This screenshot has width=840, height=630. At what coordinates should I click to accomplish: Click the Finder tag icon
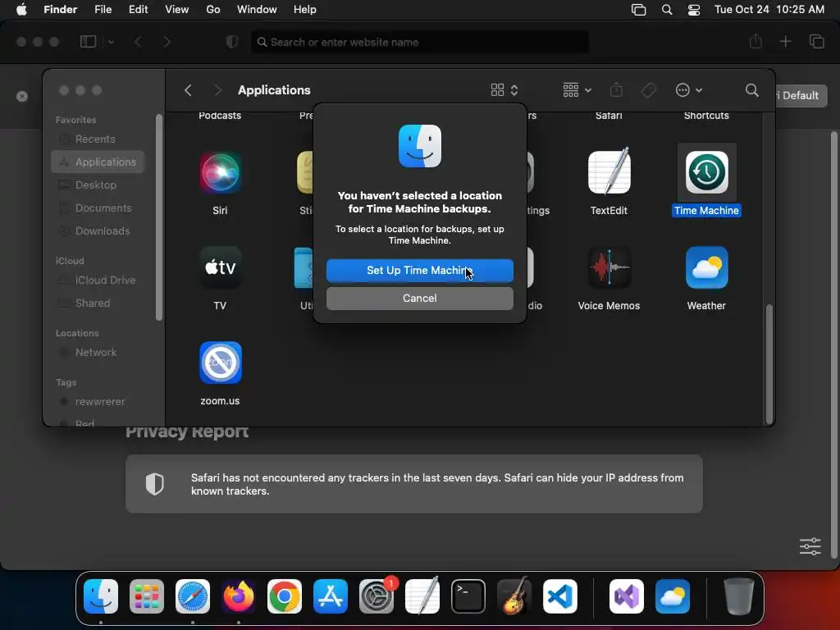648,90
